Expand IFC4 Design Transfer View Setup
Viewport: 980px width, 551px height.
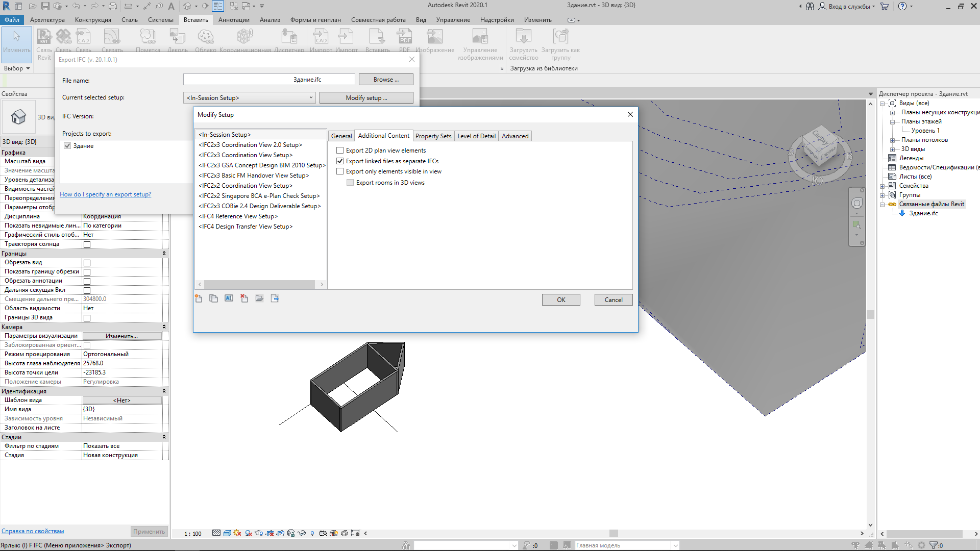tap(246, 226)
